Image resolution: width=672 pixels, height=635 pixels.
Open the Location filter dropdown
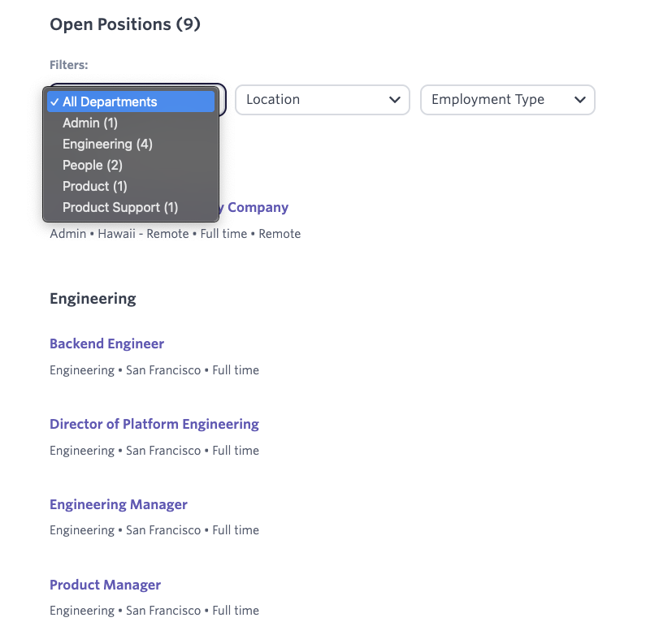(322, 100)
